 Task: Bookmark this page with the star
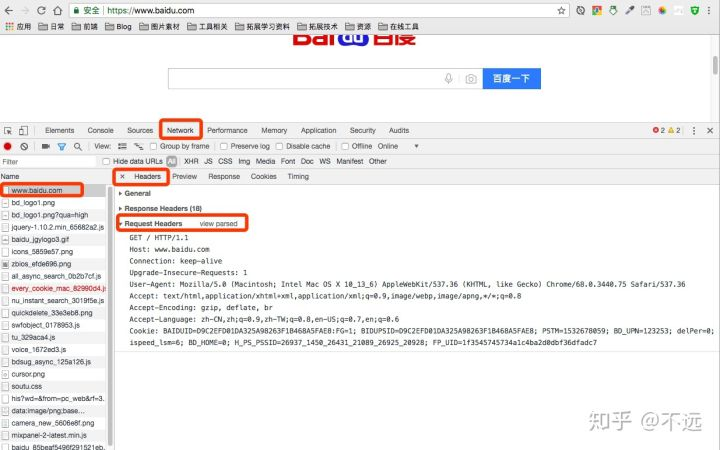coord(561,11)
